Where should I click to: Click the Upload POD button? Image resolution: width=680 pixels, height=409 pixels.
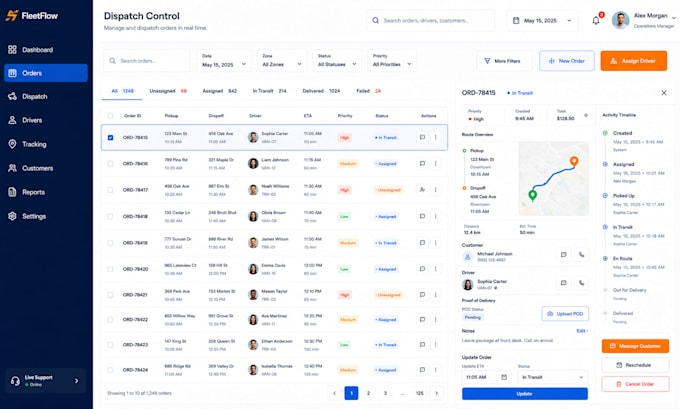pos(565,314)
